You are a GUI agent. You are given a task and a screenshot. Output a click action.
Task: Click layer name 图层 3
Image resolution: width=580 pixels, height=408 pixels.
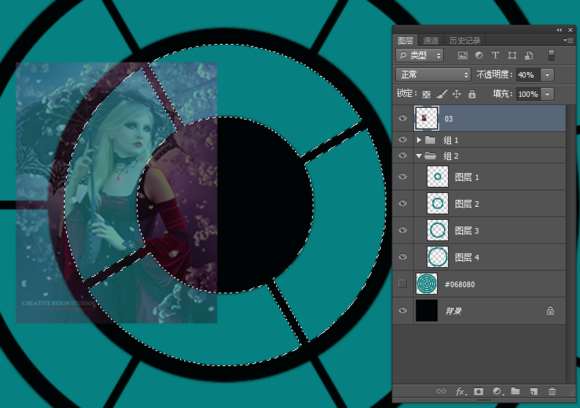pyautogui.click(x=466, y=231)
